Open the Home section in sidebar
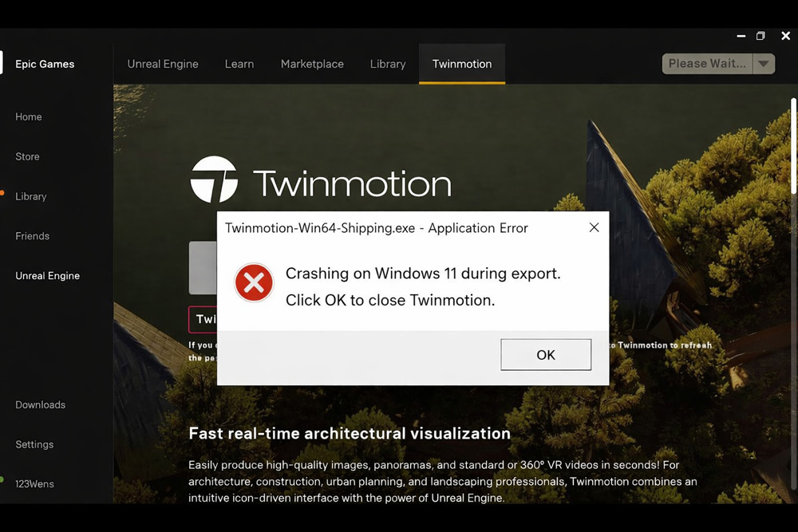798x532 pixels. tap(28, 116)
